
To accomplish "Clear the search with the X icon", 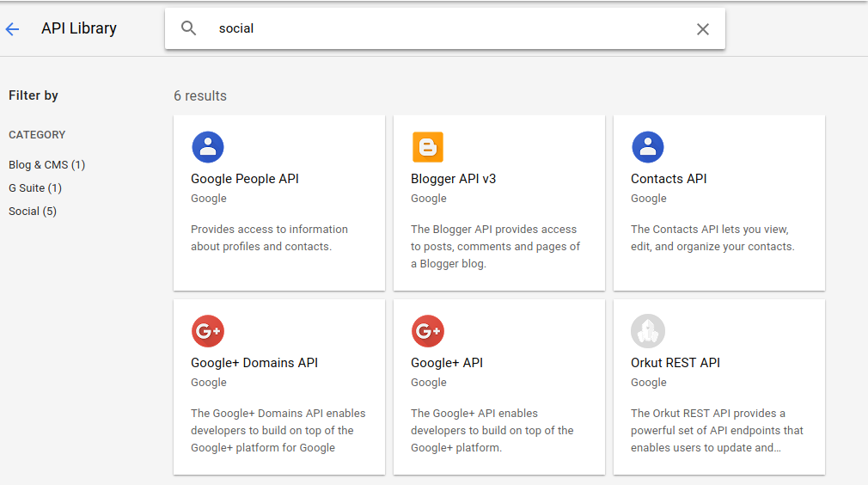I will pos(702,29).
